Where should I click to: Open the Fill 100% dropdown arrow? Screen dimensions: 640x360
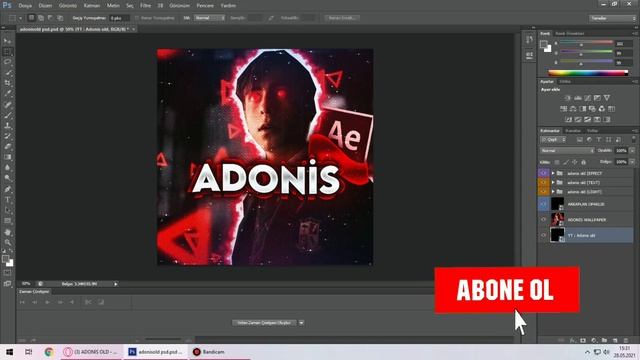click(x=632, y=162)
